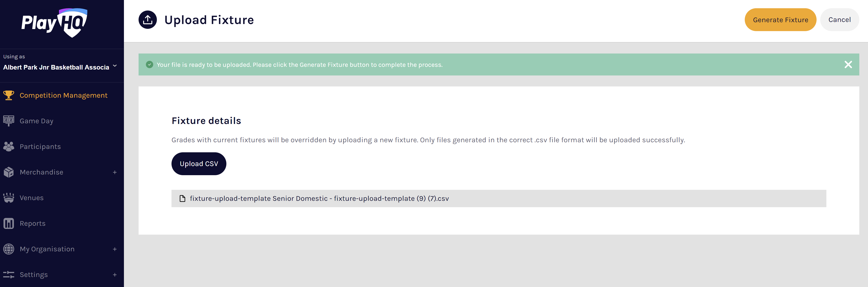The width and height of the screenshot is (868, 287).
Task: Click the Participants people icon
Action: (x=8, y=147)
